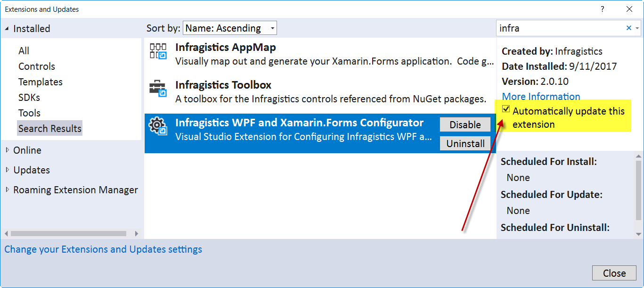Expand the Updates category
Image resolution: width=644 pixels, height=288 pixels.
(x=7, y=170)
